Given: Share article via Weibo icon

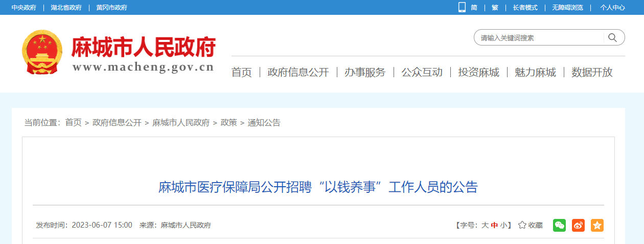Looking at the screenshot, I should [578, 225].
